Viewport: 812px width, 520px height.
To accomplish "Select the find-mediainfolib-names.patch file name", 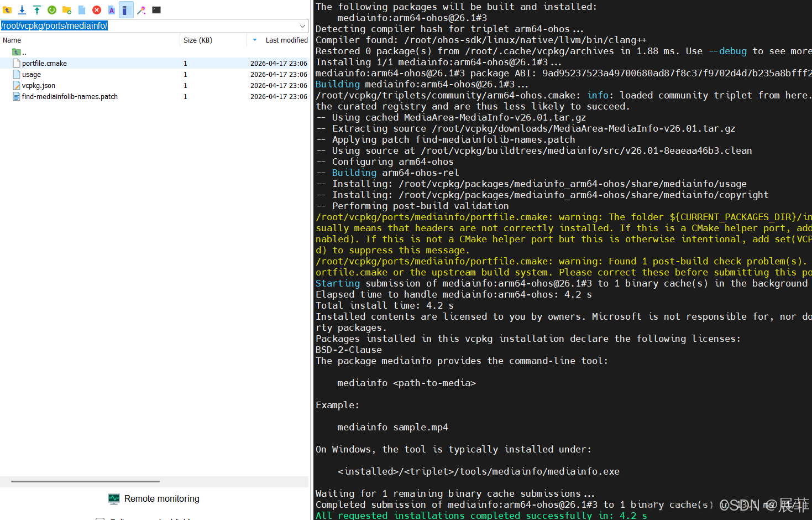I will point(70,97).
